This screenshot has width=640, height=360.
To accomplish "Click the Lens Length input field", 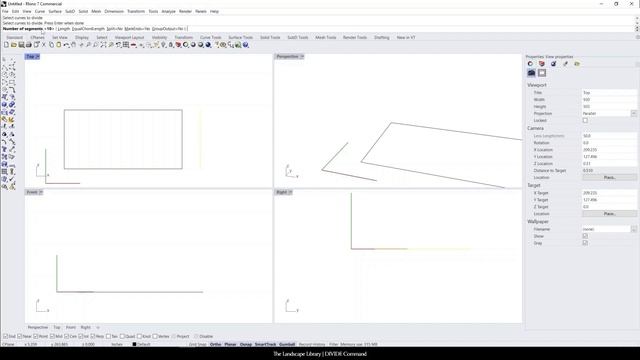I will click(x=609, y=136).
